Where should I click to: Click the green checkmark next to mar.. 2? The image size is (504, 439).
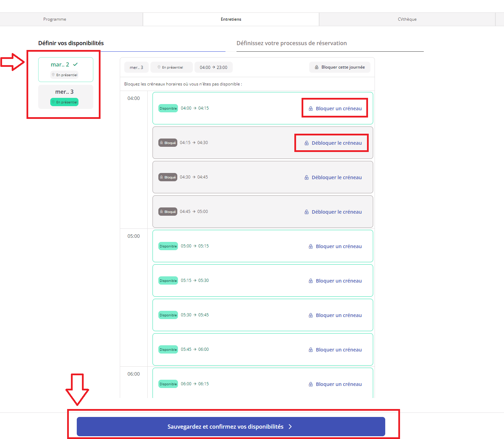pyautogui.click(x=75, y=64)
